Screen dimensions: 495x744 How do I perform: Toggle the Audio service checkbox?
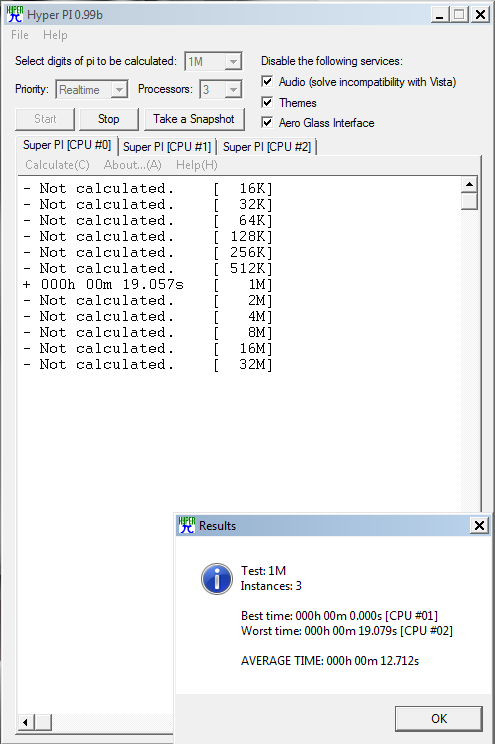pyautogui.click(x=267, y=82)
